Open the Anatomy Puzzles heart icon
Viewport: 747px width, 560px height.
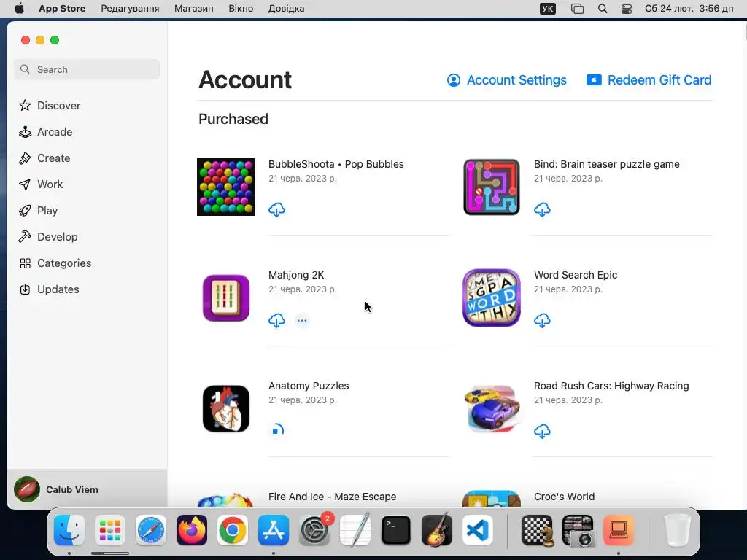click(x=226, y=408)
